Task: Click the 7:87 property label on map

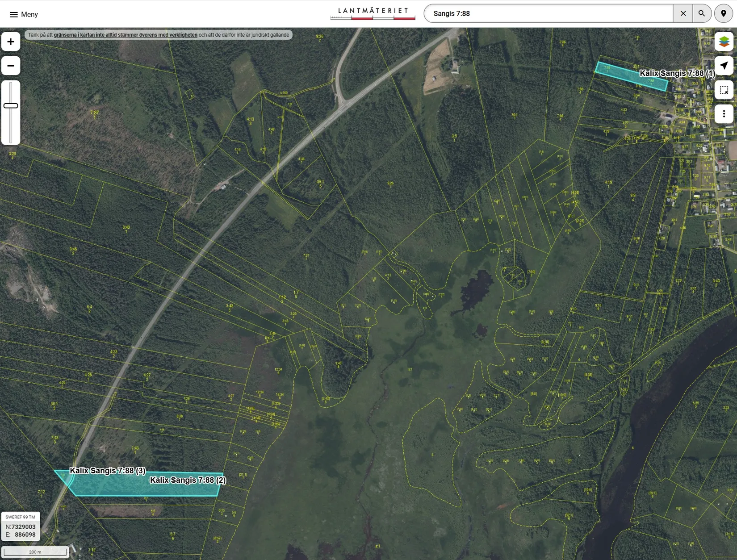Action: [x=94, y=113]
